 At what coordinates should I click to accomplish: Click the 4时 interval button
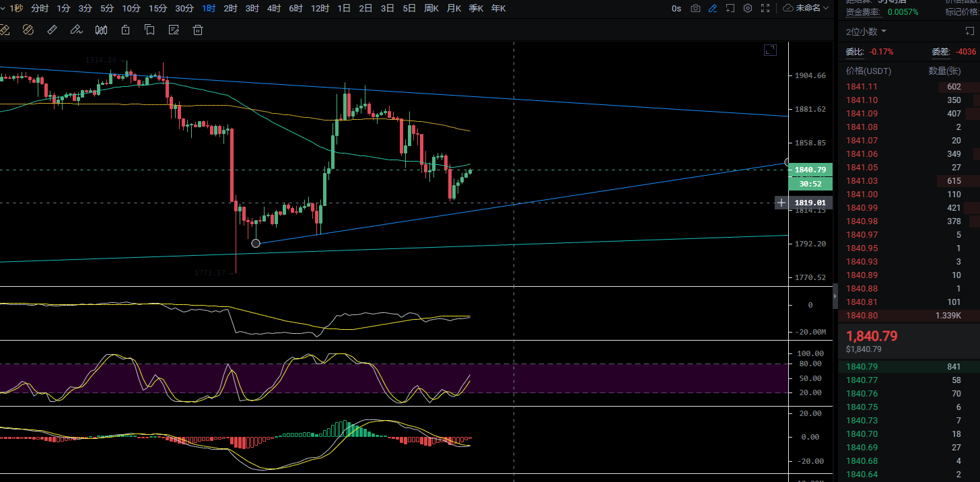[x=274, y=8]
